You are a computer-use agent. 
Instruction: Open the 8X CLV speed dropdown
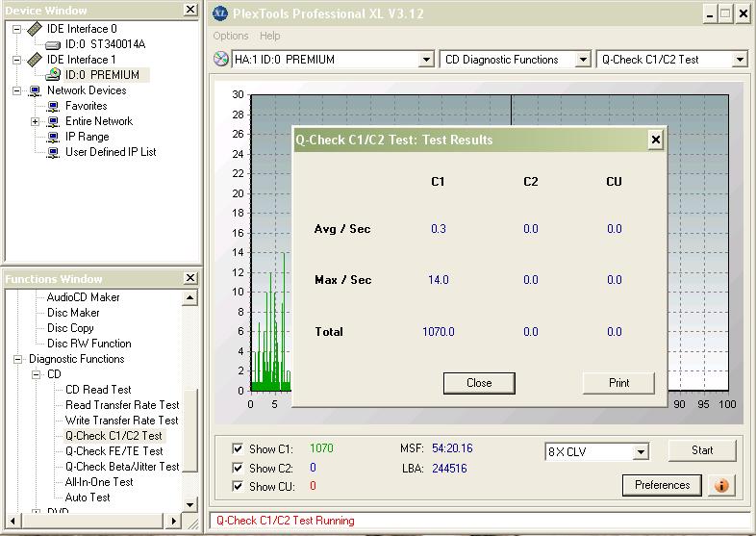point(641,452)
